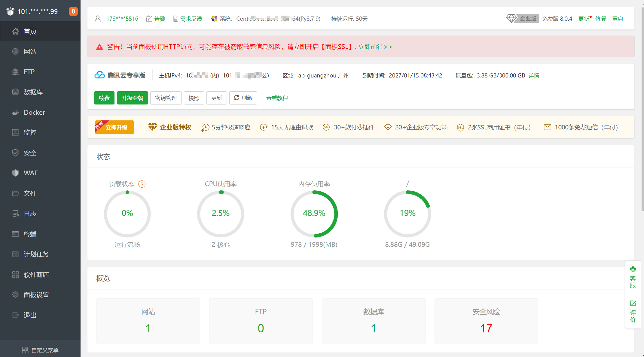This screenshot has width=644, height=357.
Task: Click the WAF shield icon in sidebar
Action: (15, 173)
